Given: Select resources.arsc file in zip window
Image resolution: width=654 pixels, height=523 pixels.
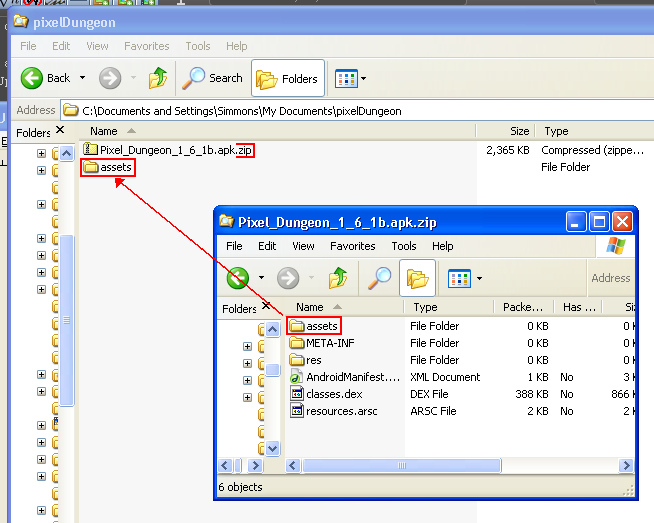Looking at the screenshot, I should pyautogui.click(x=333, y=411).
